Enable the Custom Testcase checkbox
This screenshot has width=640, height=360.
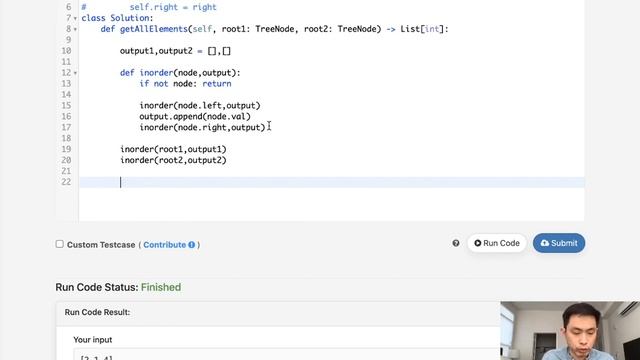click(x=60, y=244)
